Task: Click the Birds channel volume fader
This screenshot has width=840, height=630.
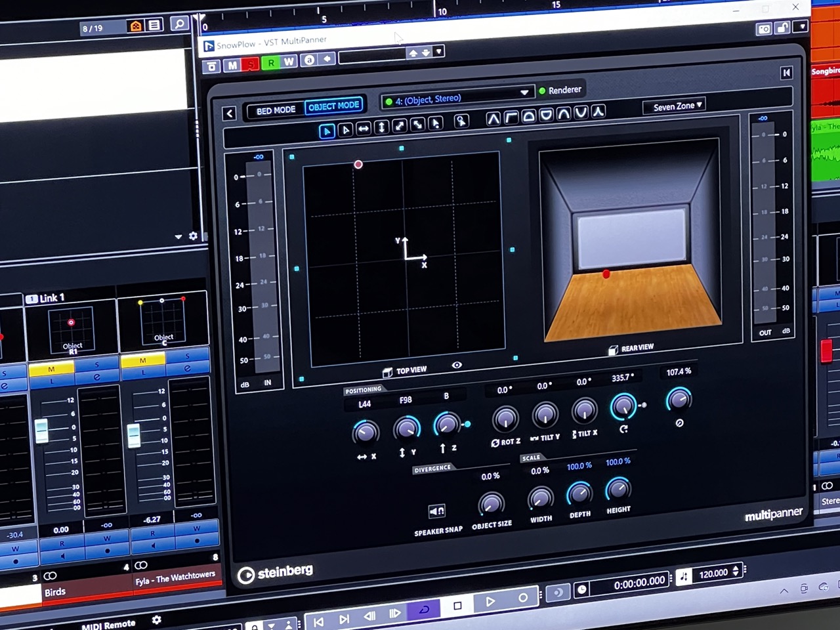Action: pos(41,430)
